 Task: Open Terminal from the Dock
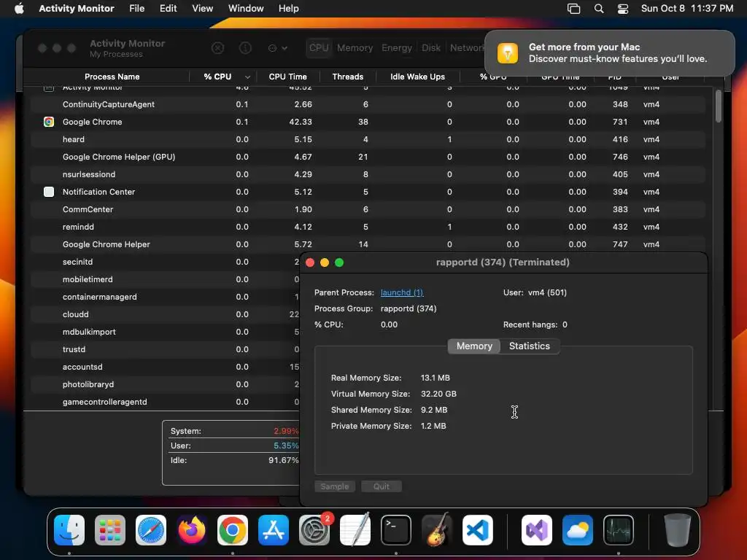click(x=396, y=530)
